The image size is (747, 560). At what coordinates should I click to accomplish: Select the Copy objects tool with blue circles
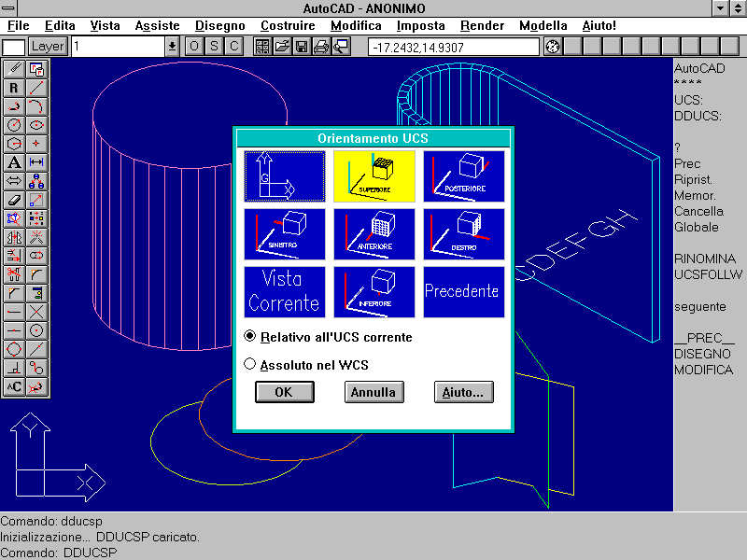pyautogui.click(x=36, y=181)
